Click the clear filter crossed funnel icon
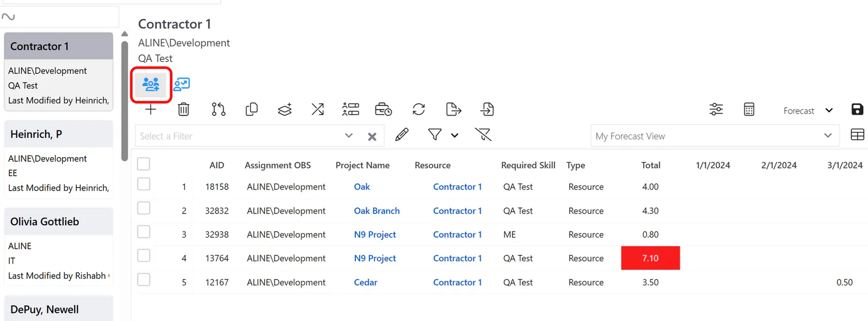The height and width of the screenshot is (321, 868). (x=483, y=135)
